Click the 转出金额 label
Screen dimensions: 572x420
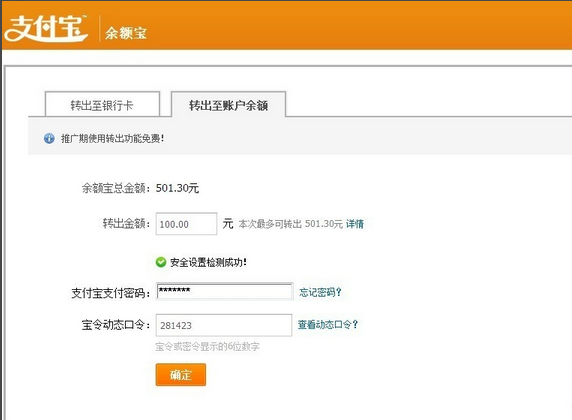coord(126,223)
